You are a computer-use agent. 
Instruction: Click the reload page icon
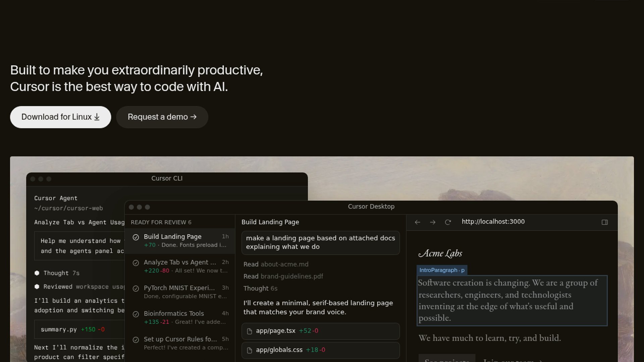pyautogui.click(x=448, y=222)
